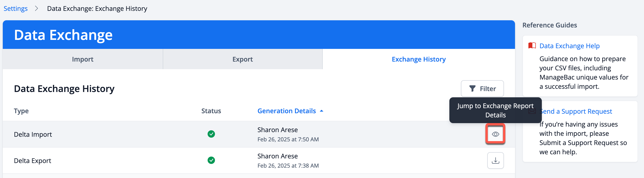Download the Delta Export file
Screen dimensions: 644x178
click(x=495, y=160)
